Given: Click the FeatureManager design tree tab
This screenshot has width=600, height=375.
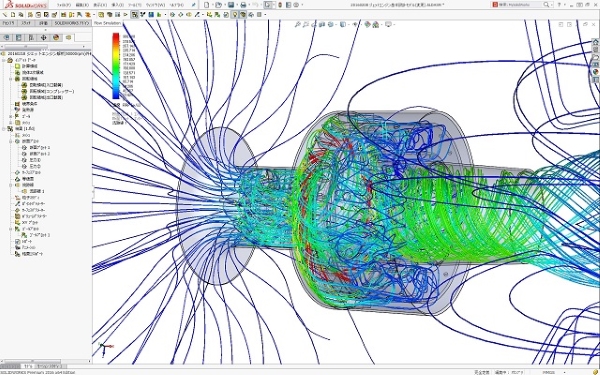Looking at the screenshot, I should [7, 38].
